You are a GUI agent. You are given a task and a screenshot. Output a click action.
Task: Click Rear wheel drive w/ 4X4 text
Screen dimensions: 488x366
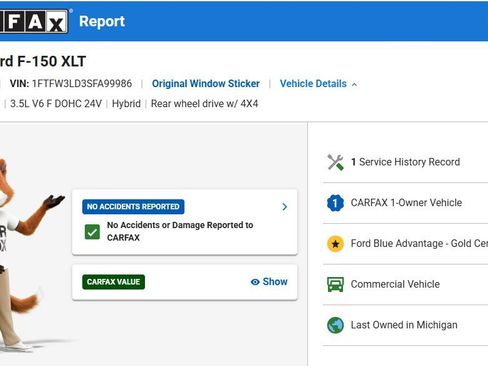click(x=204, y=104)
